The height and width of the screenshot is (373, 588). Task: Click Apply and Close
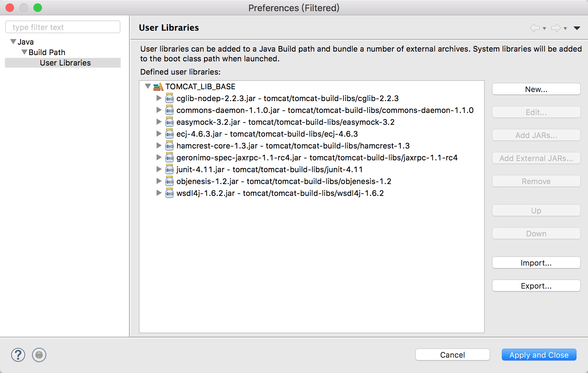(539, 355)
